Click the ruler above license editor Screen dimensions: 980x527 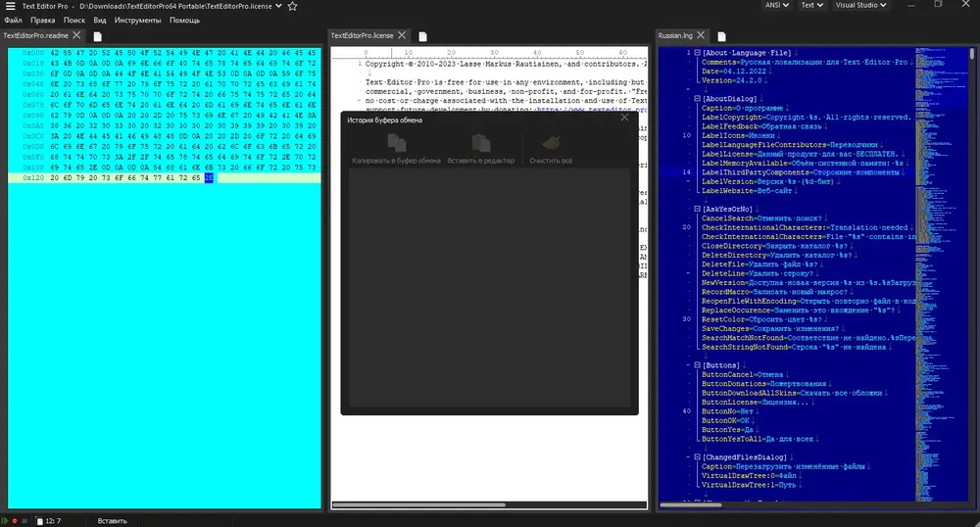(x=489, y=53)
